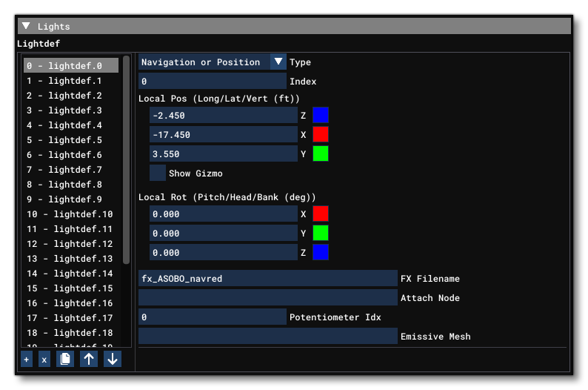Select 17 - lightdef.17 in list
The image size is (588, 390).
click(71, 317)
